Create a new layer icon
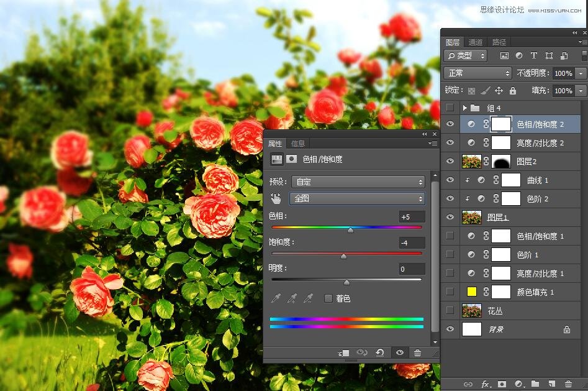Screen dimensions: 588x391 [551, 384]
